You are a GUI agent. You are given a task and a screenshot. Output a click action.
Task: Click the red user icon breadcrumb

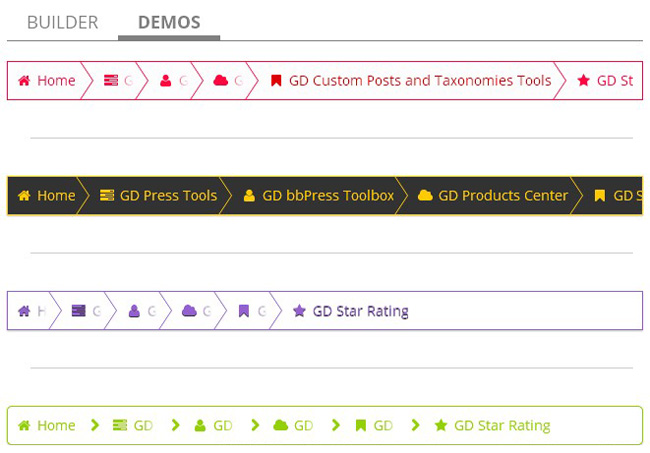(x=166, y=81)
